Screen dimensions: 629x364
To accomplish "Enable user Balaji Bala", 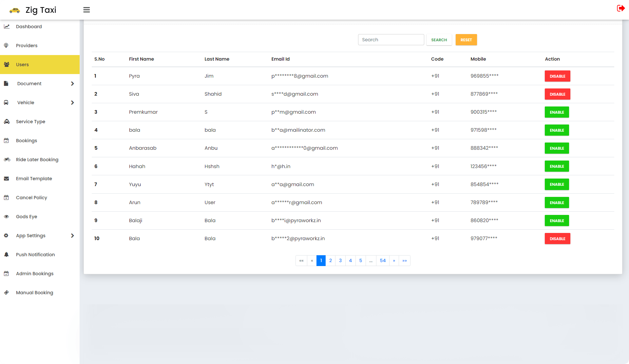I will click(557, 220).
